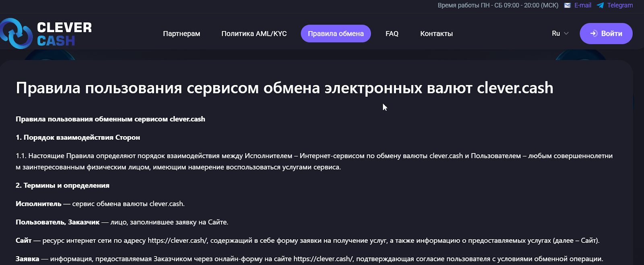
Task: Go to the FAQ page
Action: point(392,33)
